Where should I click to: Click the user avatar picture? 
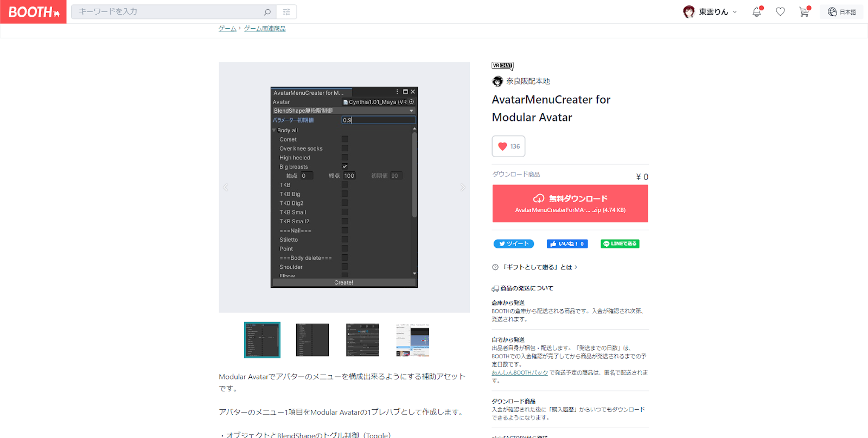689,11
